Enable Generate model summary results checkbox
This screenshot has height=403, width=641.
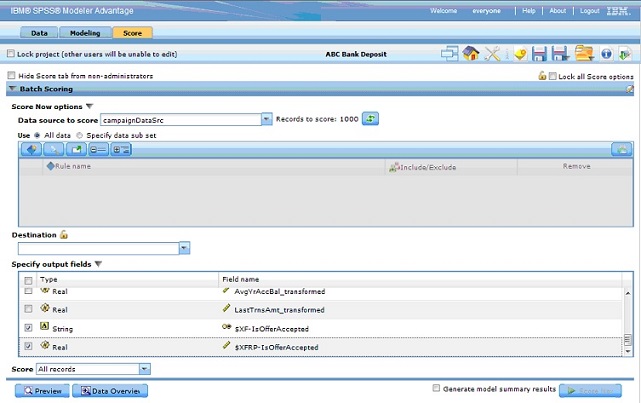[436, 388]
